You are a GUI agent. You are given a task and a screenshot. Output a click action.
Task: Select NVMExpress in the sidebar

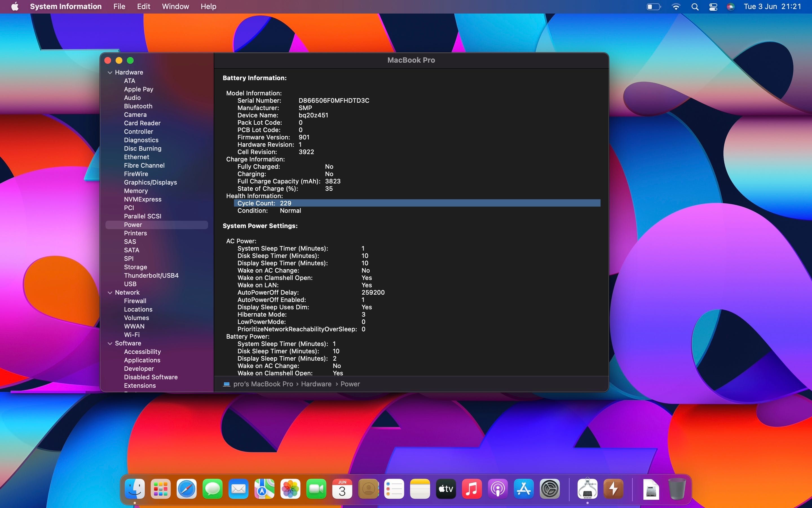tap(143, 199)
